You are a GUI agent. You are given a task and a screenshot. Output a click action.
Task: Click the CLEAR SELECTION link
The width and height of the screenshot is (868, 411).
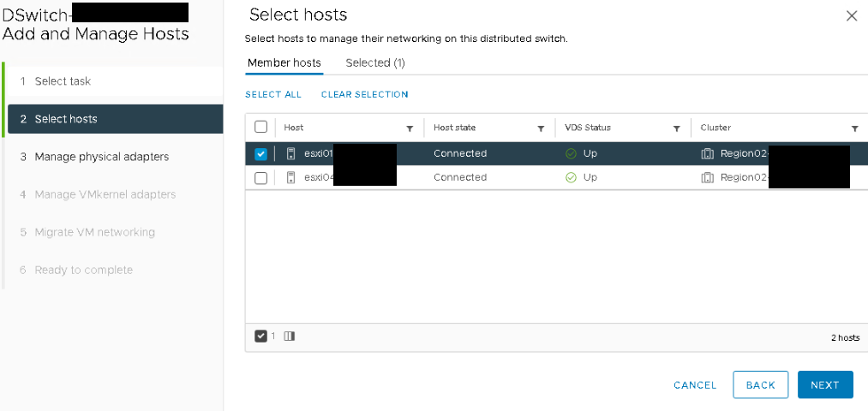(x=365, y=94)
